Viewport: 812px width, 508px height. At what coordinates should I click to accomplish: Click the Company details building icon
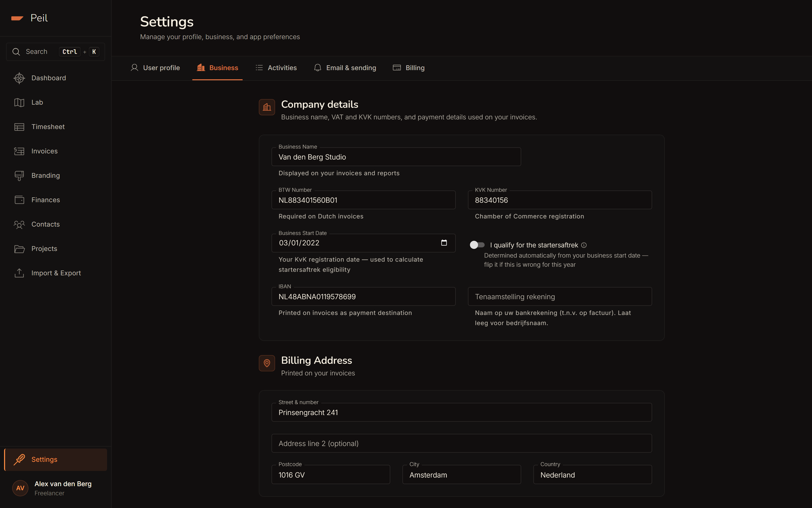pyautogui.click(x=267, y=107)
